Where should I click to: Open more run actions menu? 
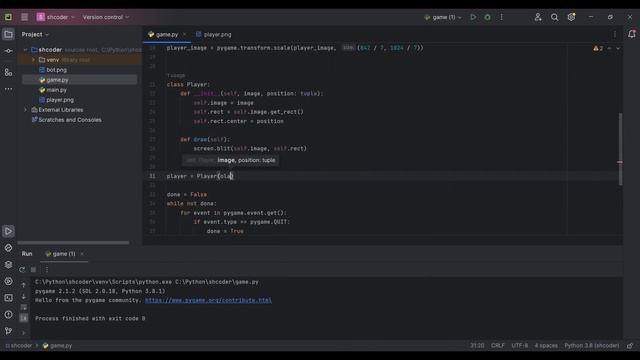click(502, 17)
